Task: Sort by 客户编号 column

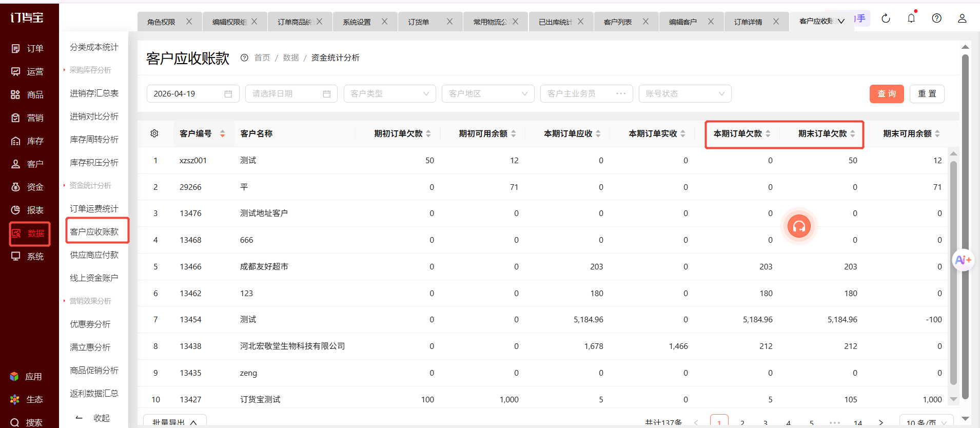Action: [223, 133]
